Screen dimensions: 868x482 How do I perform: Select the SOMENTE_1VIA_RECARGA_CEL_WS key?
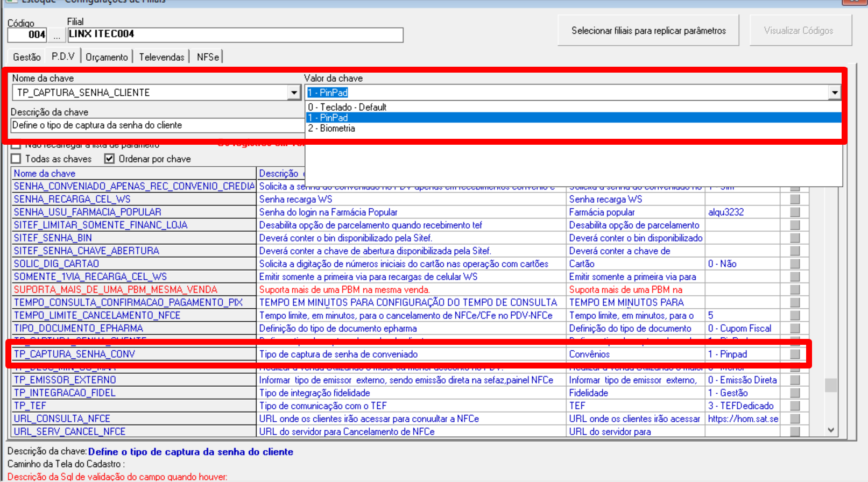(133, 277)
